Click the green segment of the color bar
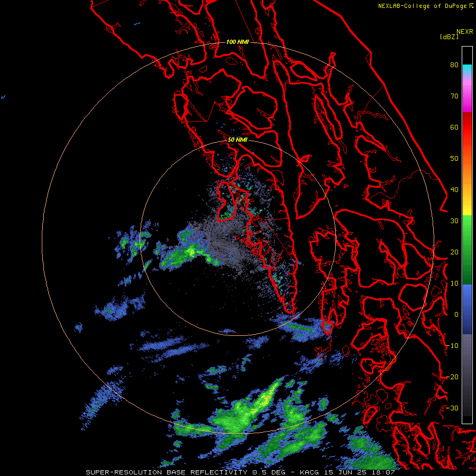476x476 pixels. pos(467,250)
